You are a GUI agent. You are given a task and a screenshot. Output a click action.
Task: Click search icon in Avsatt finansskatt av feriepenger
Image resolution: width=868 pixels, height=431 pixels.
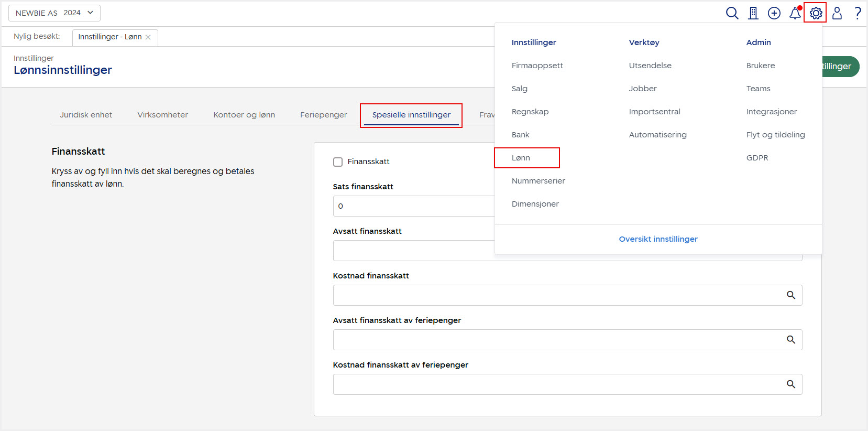coord(791,340)
